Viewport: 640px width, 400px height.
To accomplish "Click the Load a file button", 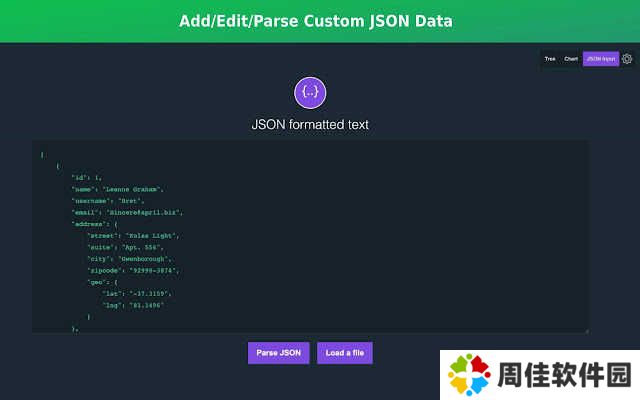I will (x=345, y=353).
